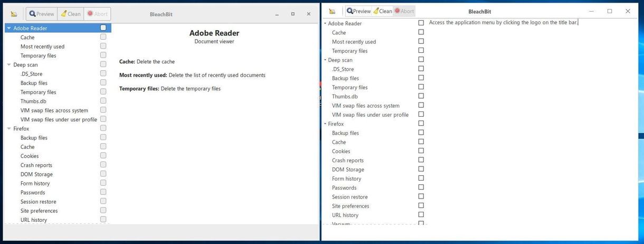Select Firefox Backup files row in left window
The image size is (644, 244).
[34, 138]
